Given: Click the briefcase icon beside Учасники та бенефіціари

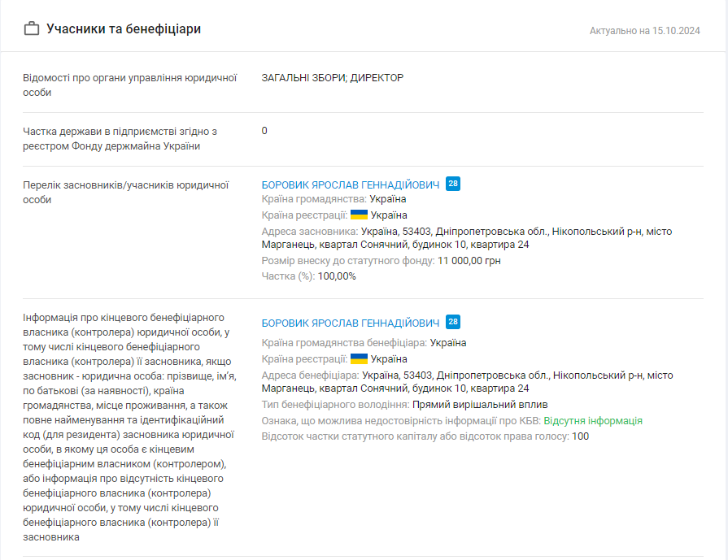Looking at the screenshot, I should [x=32, y=28].
